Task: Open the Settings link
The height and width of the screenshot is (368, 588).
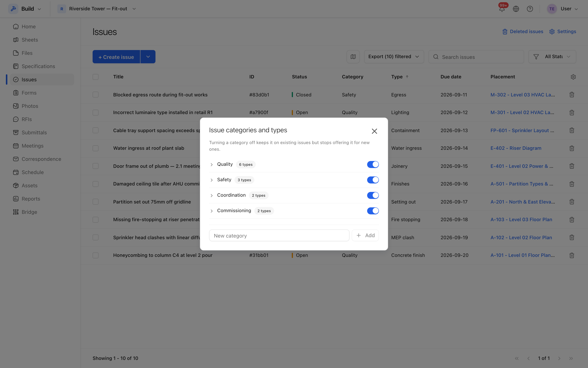Action: pyautogui.click(x=563, y=32)
